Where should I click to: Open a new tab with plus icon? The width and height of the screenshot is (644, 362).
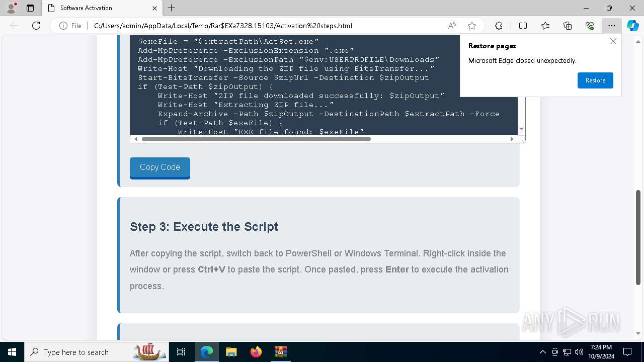click(172, 8)
